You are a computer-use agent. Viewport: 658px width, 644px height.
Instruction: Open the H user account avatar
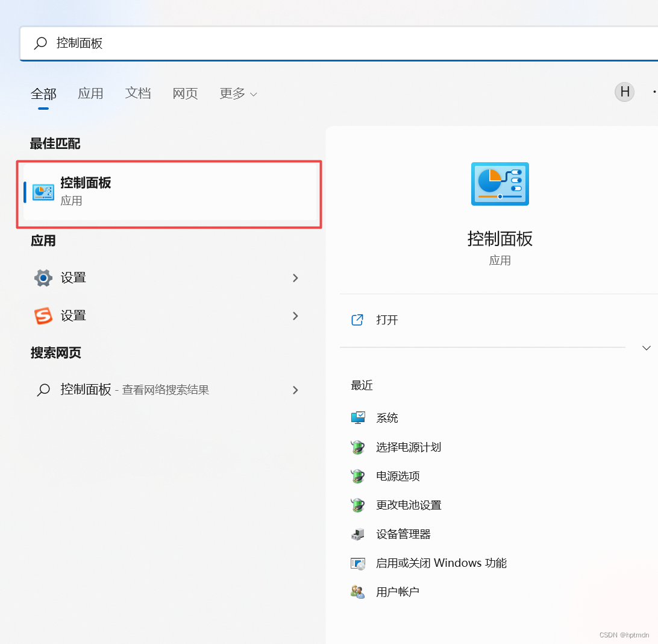624,92
